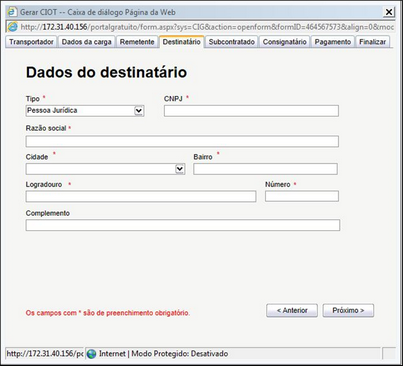Click the CNPJ input field

[251, 111]
